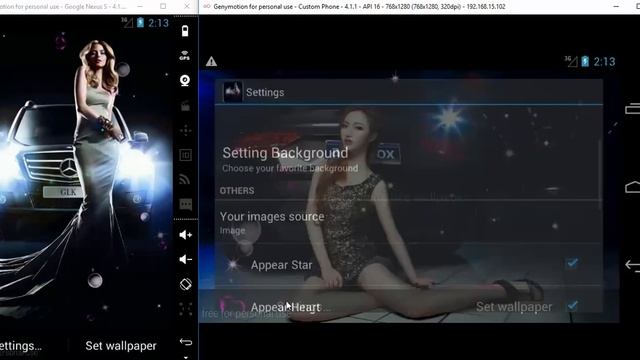This screenshot has width=640, height=360.
Task: Click the Custom Phone battery status icon
Action: [585, 61]
